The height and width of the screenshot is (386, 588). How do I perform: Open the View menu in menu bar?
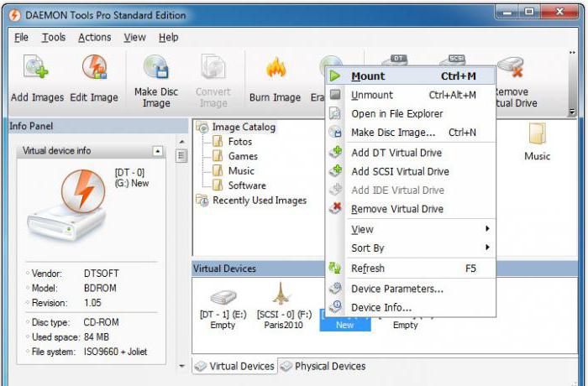pyautogui.click(x=134, y=38)
